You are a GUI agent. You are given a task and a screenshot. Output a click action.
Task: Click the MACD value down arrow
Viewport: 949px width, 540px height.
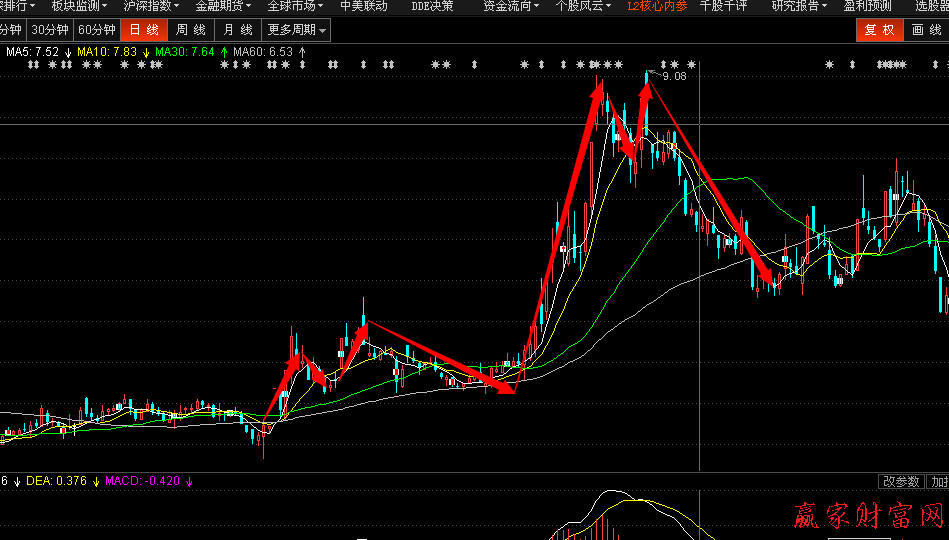click(x=188, y=481)
